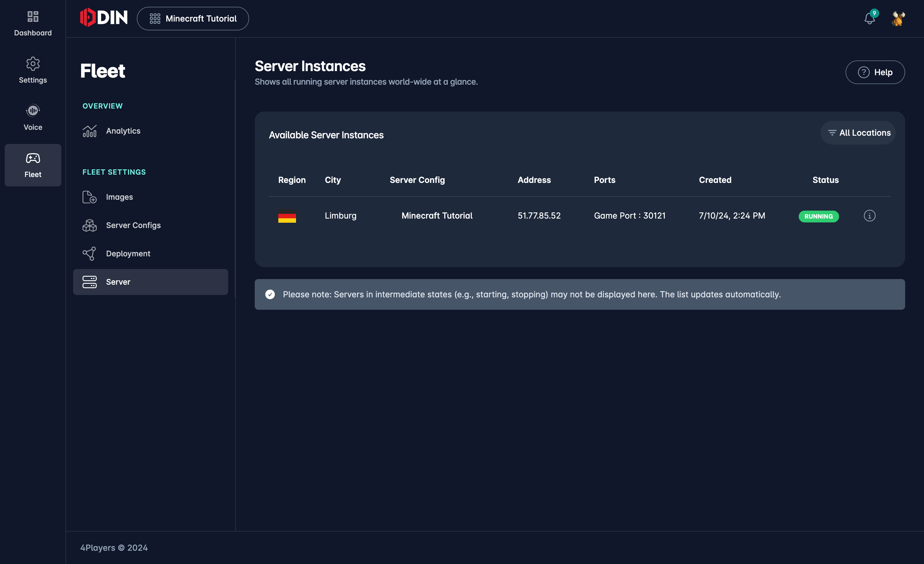The image size is (924, 564).
Task: Expand the OVERVIEW section
Action: click(102, 105)
